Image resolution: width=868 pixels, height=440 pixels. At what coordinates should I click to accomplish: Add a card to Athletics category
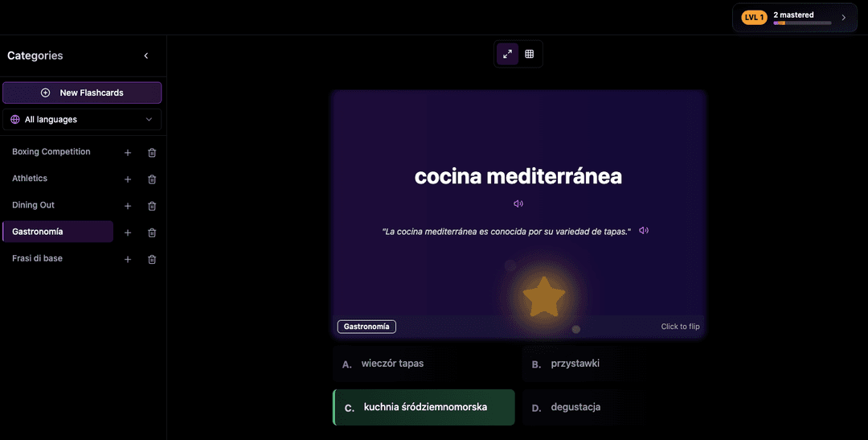click(x=128, y=179)
